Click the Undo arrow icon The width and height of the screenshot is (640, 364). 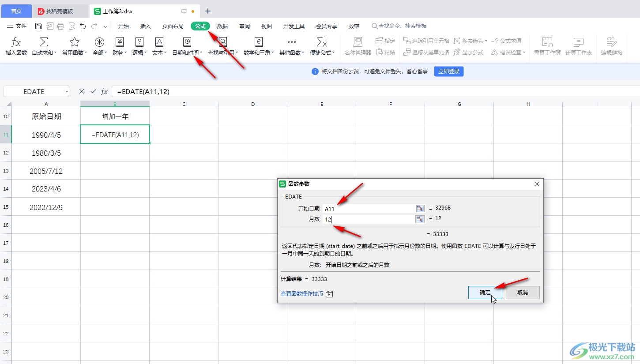click(83, 26)
